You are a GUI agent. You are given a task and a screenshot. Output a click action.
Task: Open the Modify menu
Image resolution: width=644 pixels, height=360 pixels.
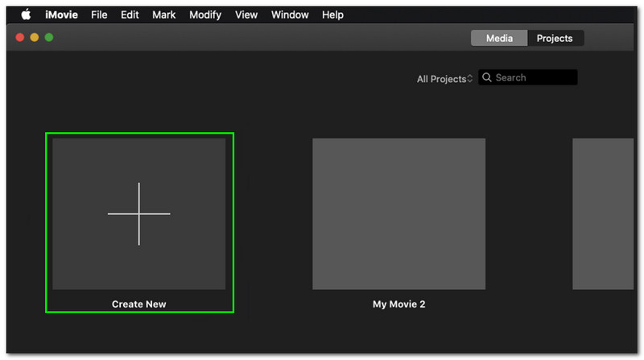pyautogui.click(x=206, y=14)
